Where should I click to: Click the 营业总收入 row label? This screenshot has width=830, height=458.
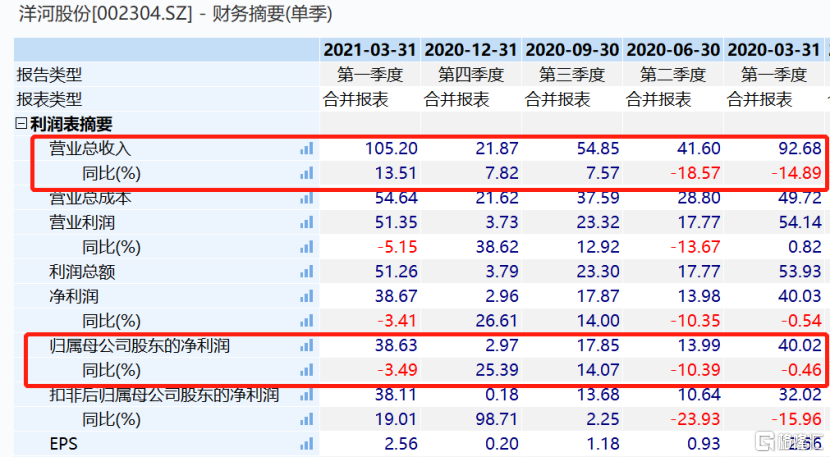point(90,148)
